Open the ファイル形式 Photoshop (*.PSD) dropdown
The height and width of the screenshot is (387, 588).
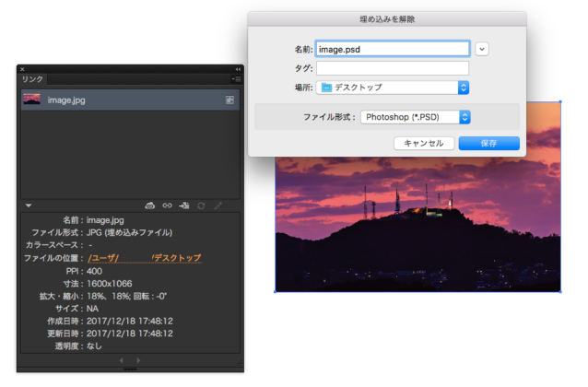point(416,117)
